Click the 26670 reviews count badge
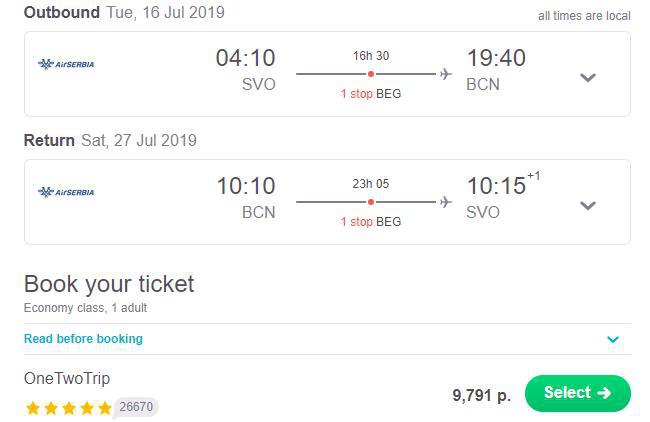The image size is (650, 422). click(x=136, y=407)
